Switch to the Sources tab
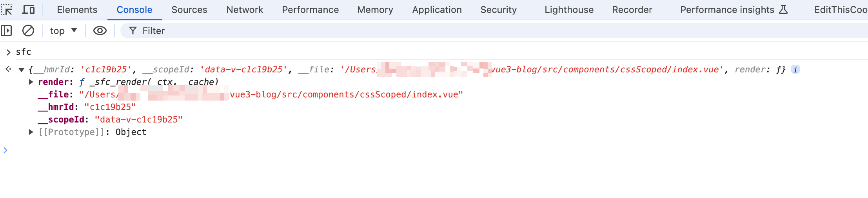Viewport: 868px width, 198px height. (189, 9)
